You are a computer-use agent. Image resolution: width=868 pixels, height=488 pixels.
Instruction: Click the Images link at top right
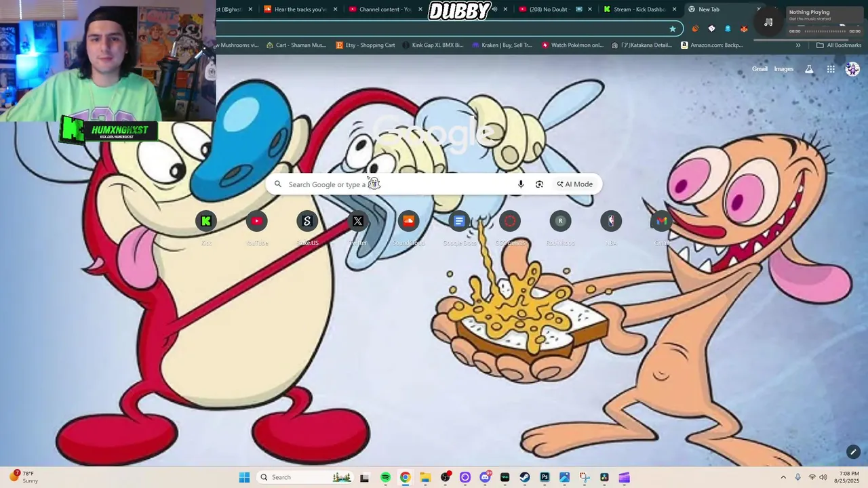(784, 69)
